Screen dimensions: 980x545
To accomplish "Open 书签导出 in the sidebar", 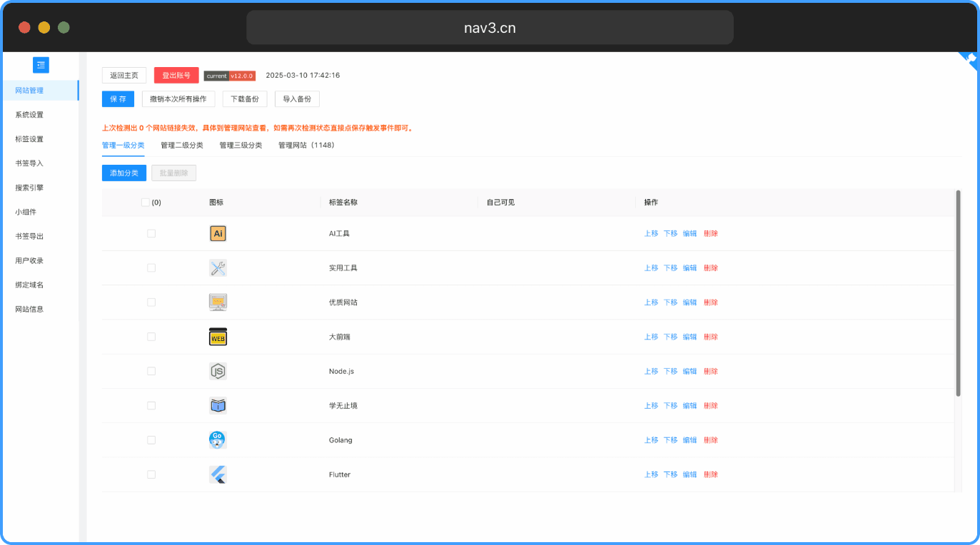I will (40, 236).
